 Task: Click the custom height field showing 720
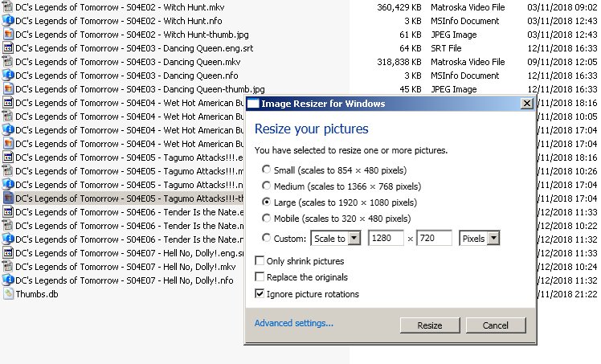click(434, 238)
